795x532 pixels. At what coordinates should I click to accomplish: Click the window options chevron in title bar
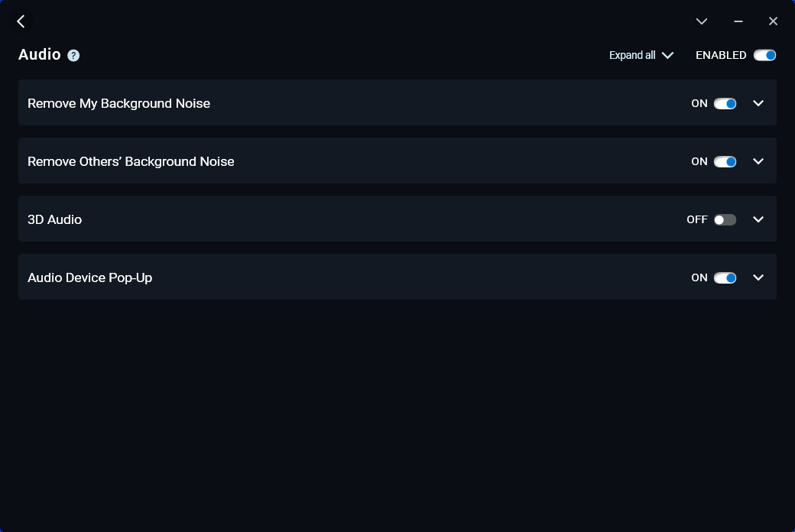coord(701,21)
